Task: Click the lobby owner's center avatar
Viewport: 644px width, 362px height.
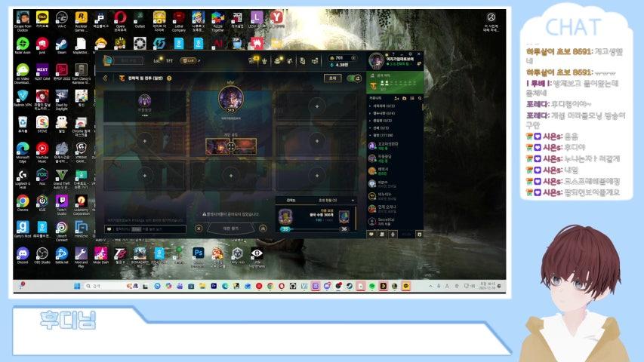Action: pyautogui.click(x=231, y=99)
